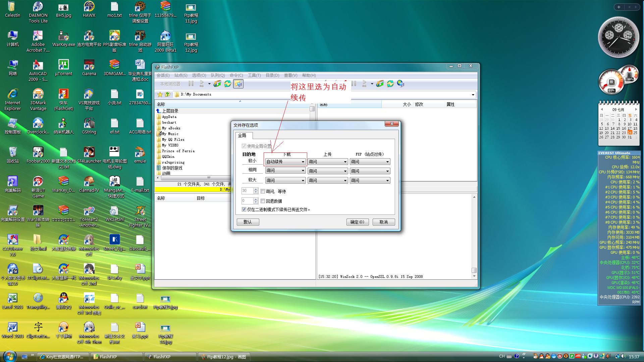The image size is (644, 362).
Task: Expand the path bar dropdown arrow
Action: [x=473, y=95]
